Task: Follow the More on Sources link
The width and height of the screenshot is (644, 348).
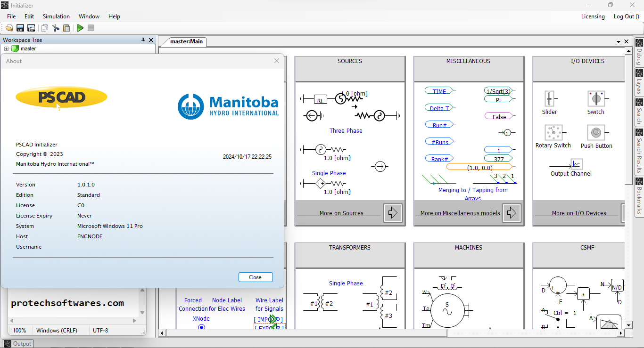Action: coord(341,213)
